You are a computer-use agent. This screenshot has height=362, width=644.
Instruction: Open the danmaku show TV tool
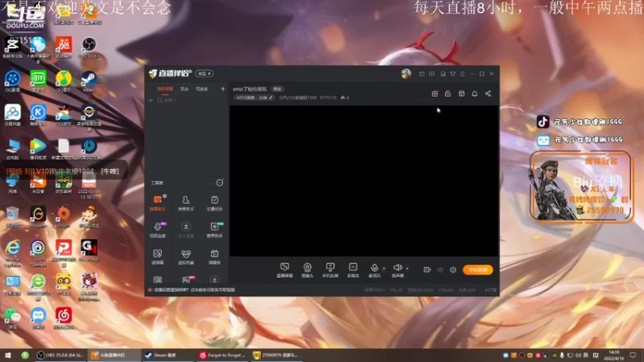coord(214,257)
